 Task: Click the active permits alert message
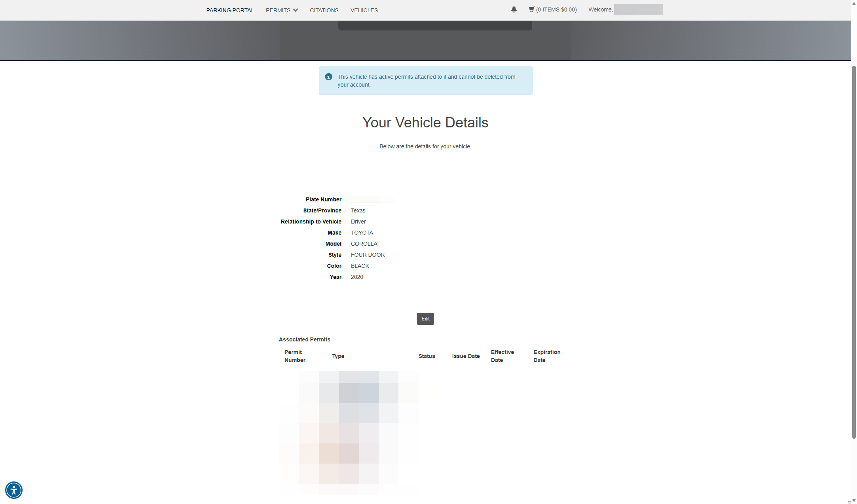(x=426, y=81)
